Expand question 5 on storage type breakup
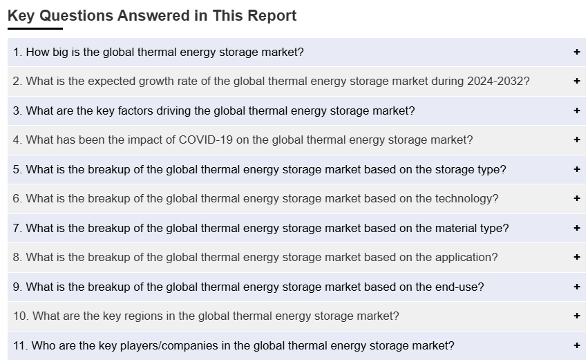Viewport: 588px width, 364px height. point(259,169)
